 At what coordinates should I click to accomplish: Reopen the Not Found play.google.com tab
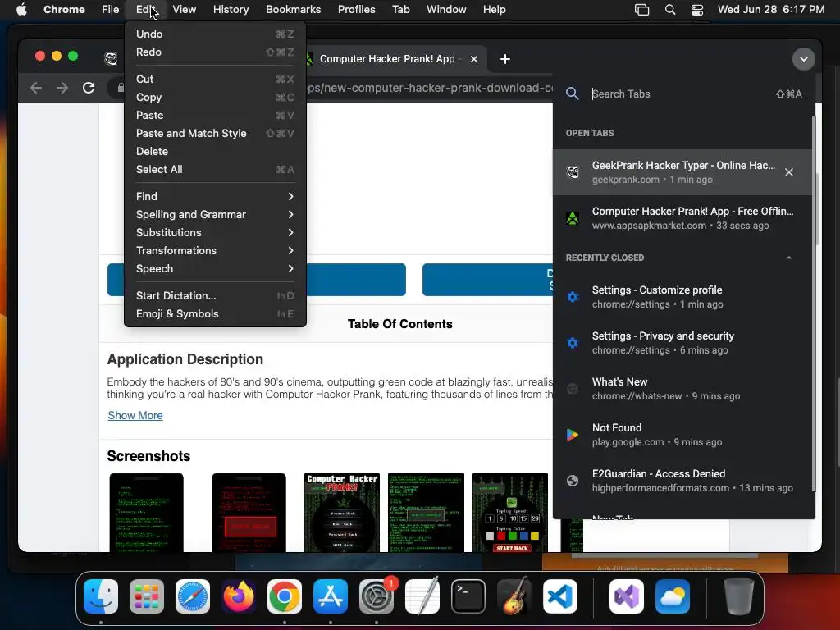(682, 435)
